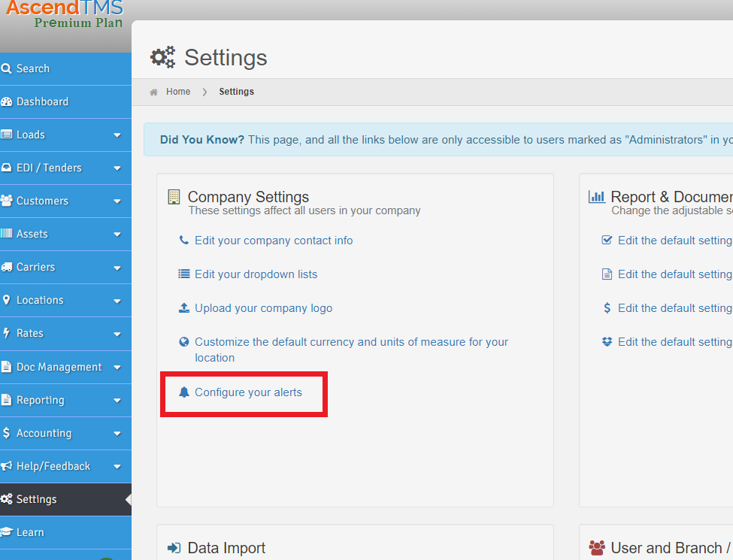Click the Help/Feedback megaphone icon
Screen dimensions: 733x560
tap(7, 466)
